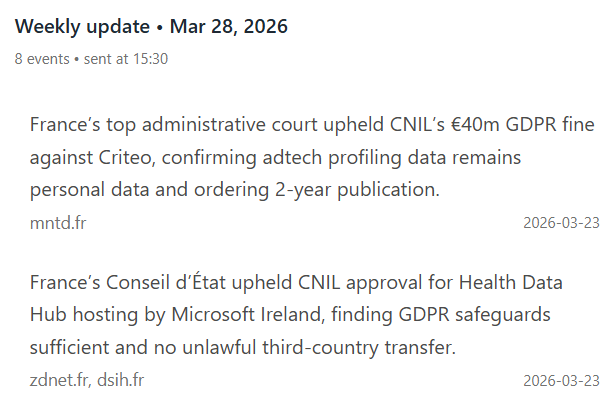This screenshot has height=401, width=615.
Task: Click the Mar 28, 2026 date in heading
Action: point(229,27)
